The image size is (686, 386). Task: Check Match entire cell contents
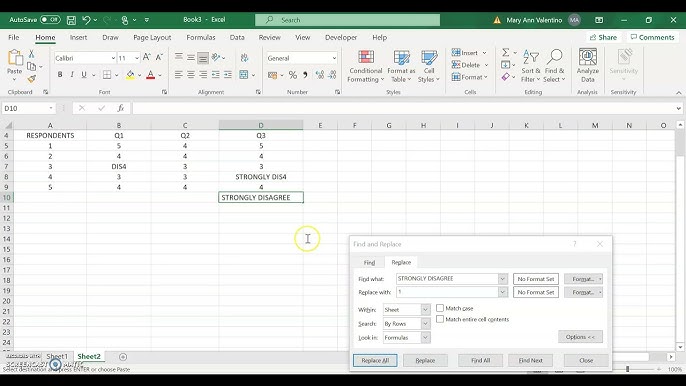tap(440, 319)
